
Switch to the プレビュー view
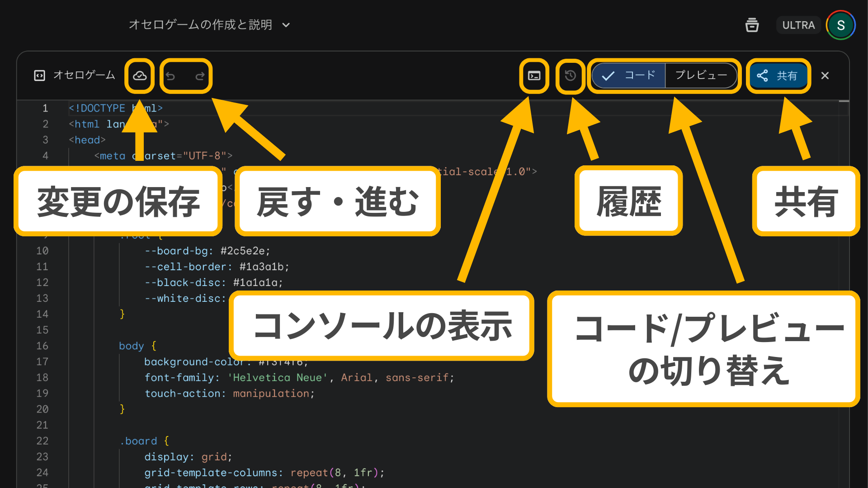point(700,75)
